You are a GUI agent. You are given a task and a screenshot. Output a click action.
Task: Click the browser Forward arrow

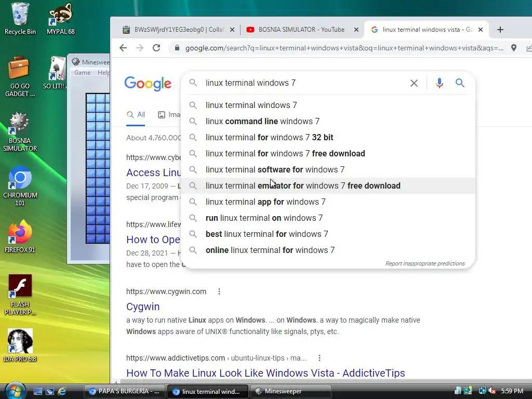tap(140, 48)
